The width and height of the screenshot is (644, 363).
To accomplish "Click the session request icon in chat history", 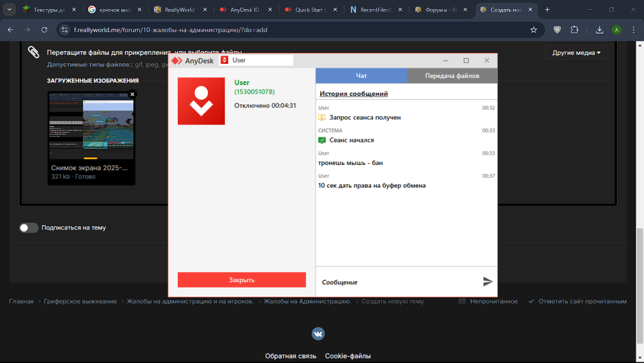I will pyautogui.click(x=322, y=117).
